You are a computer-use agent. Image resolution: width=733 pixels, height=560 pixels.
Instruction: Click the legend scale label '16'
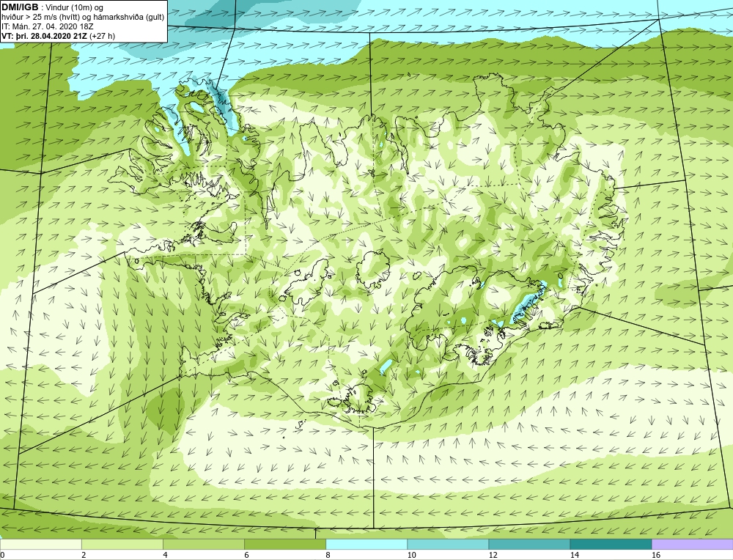click(656, 555)
